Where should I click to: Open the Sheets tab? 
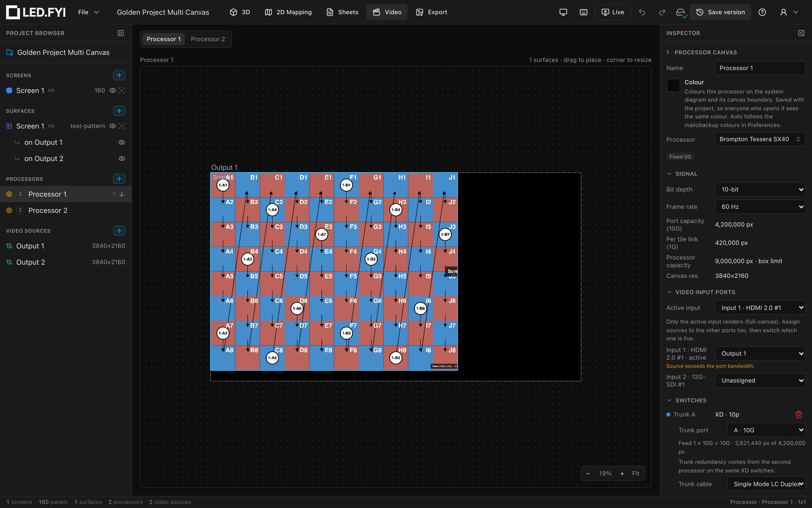(x=342, y=12)
